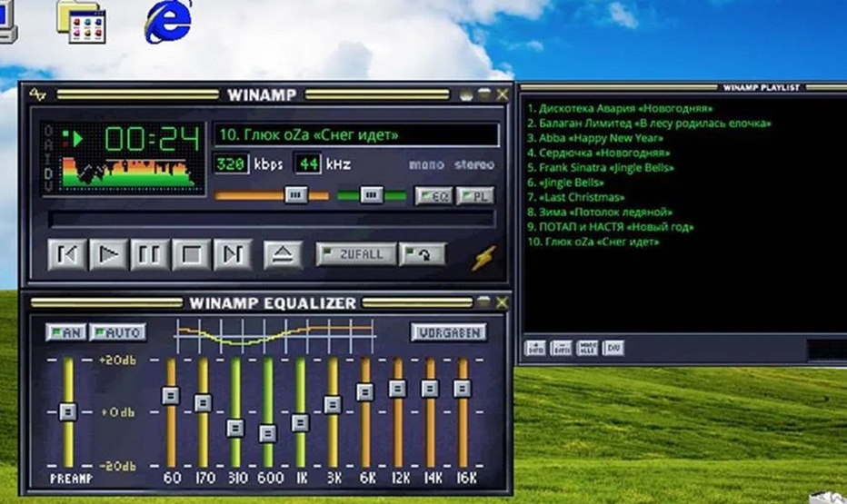The width and height of the screenshot is (847, 504).
Task: Skip to the previous track
Action: 66,255
